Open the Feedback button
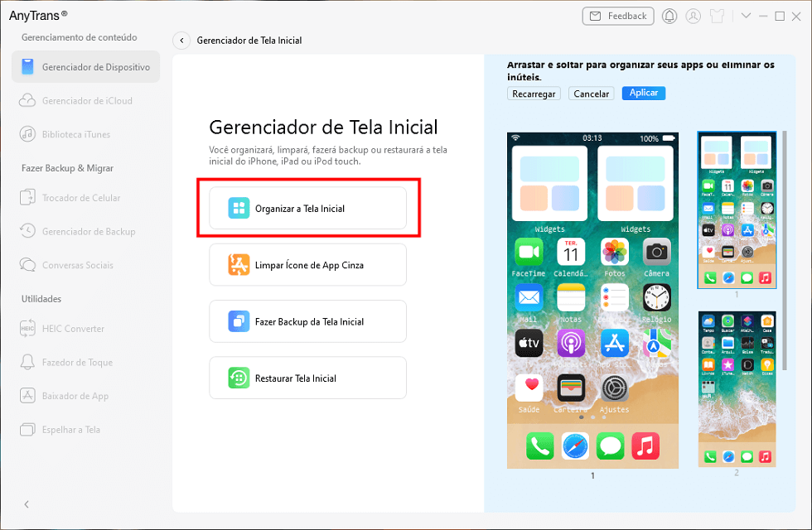 click(618, 16)
